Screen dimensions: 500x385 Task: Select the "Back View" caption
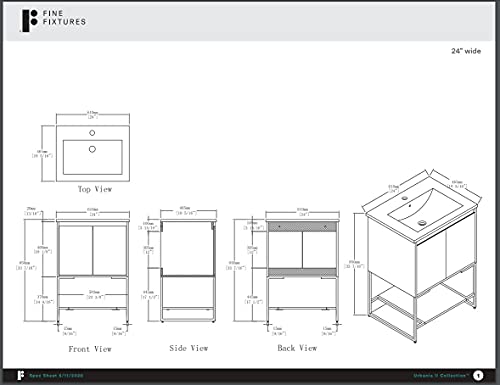point(297,348)
